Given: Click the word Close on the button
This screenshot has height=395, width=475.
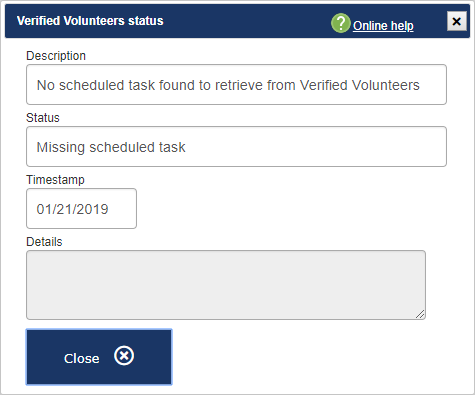Looking at the screenshot, I should pyautogui.click(x=82, y=359).
